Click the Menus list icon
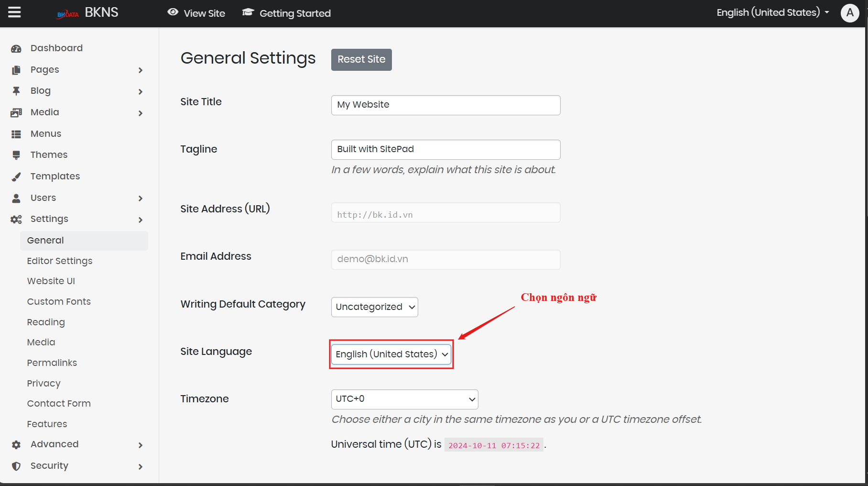The width and height of the screenshot is (868, 486). pos(16,134)
